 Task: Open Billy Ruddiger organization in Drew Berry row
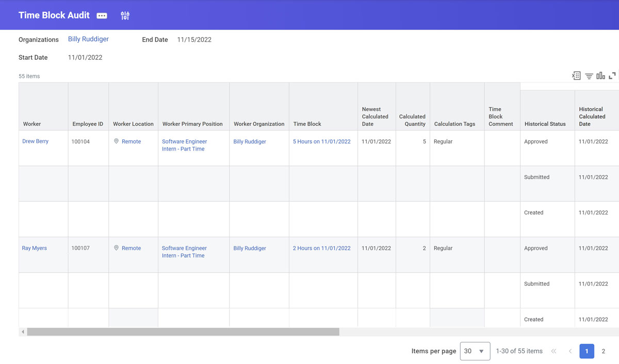[x=250, y=141]
